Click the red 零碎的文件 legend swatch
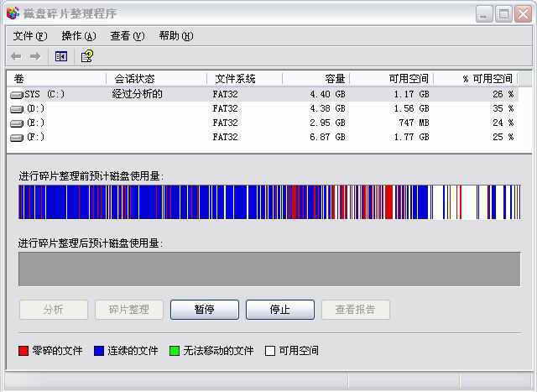Image resolution: width=537 pixels, height=392 pixels. (x=23, y=351)
